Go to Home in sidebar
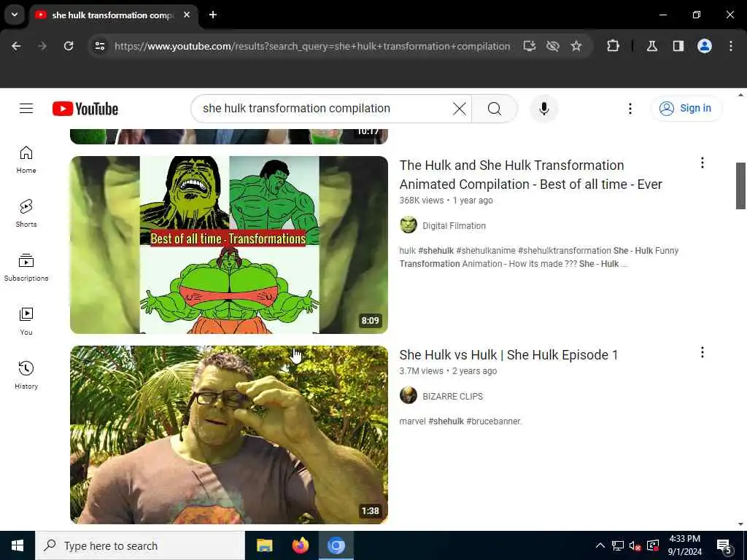 coord(26,160)
